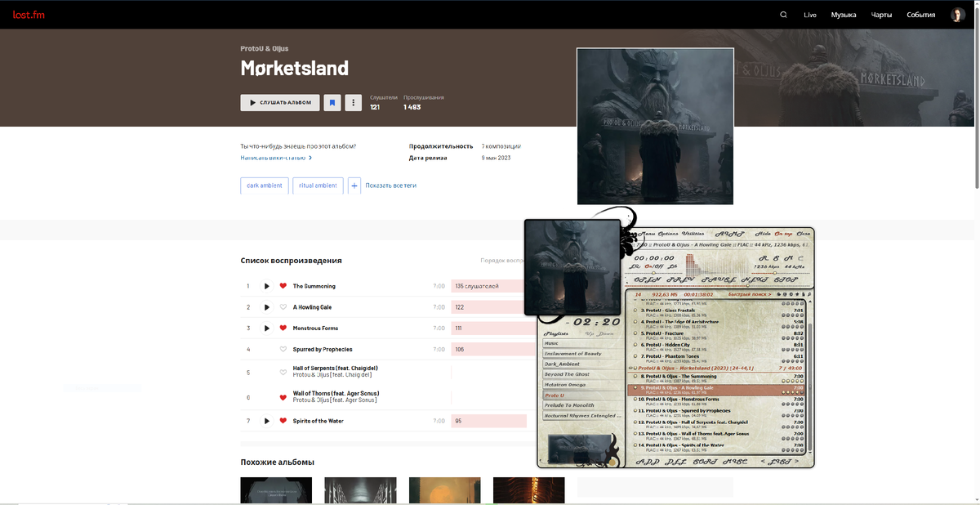Open the dark ambient tag

[265, 185]
